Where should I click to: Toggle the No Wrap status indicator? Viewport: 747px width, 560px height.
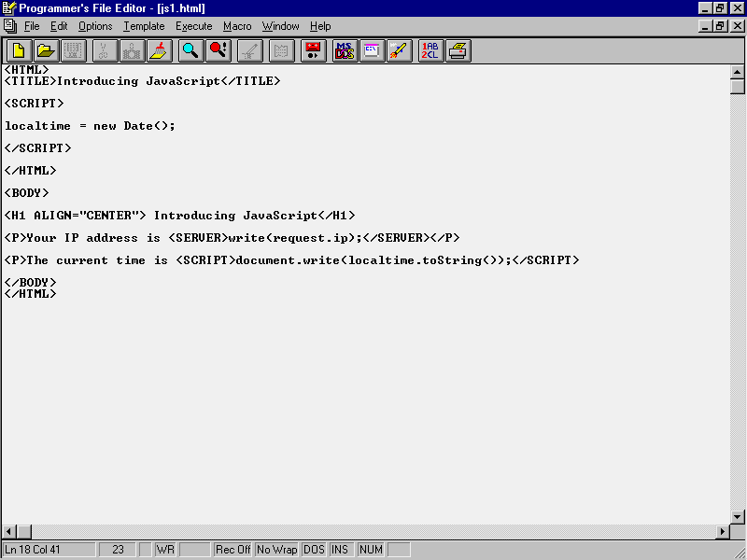pyautogui.click(x=276, y=550)
